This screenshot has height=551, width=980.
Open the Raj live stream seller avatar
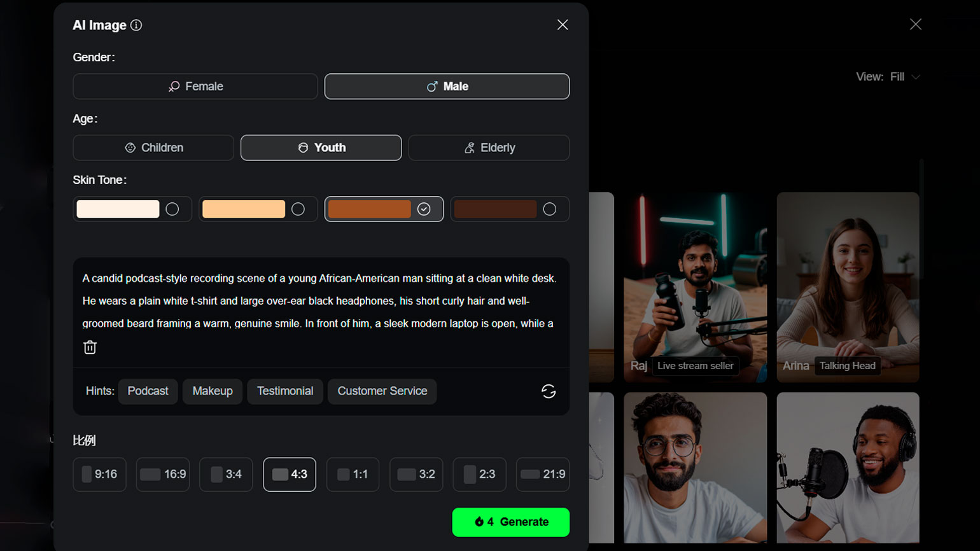pos(695,286)
